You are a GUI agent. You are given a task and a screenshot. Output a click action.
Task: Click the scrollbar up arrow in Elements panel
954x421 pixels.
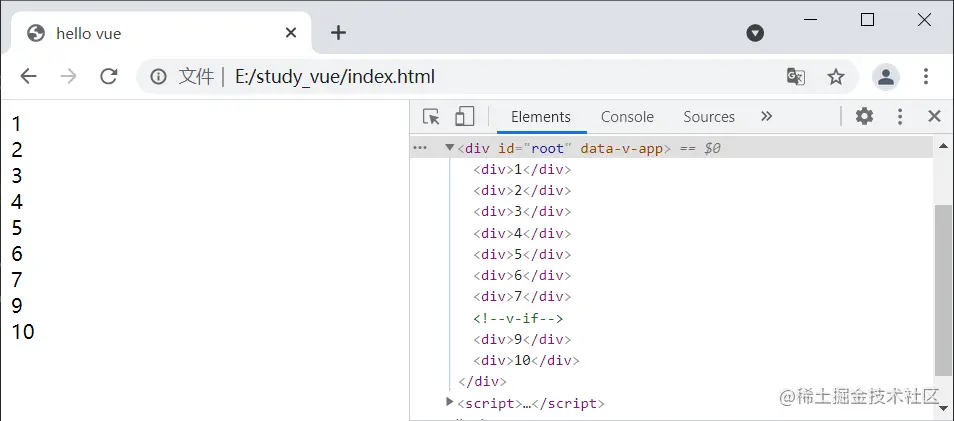[943, 146]
